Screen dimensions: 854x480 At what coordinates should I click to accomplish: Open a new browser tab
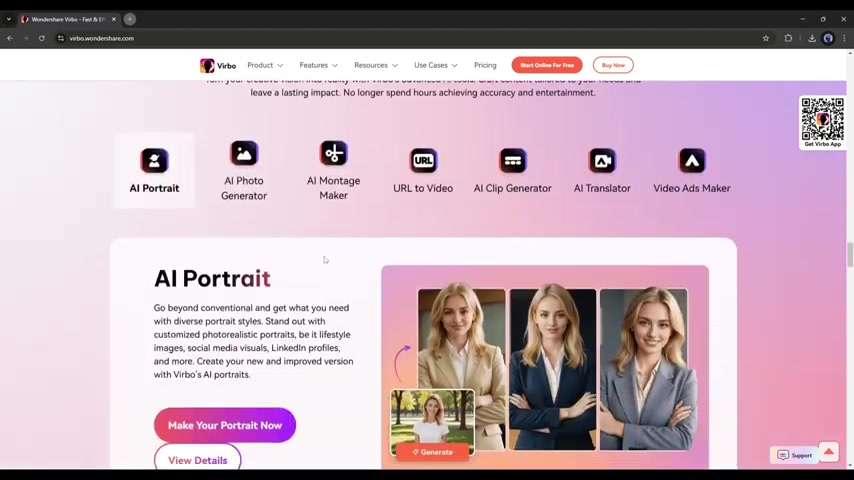click(x=130, y=19)
